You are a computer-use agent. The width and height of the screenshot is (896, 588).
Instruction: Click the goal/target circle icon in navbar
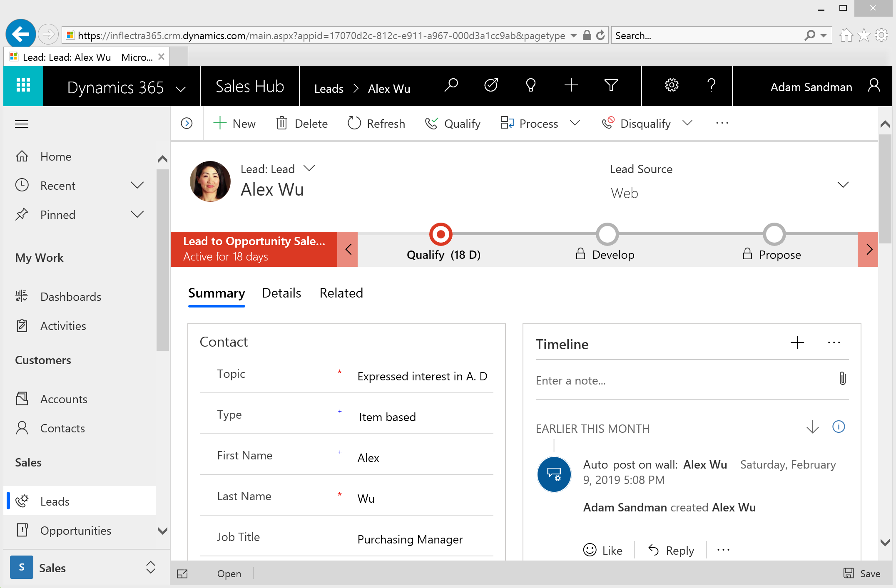pyautogui.click(x=490, y=86)
